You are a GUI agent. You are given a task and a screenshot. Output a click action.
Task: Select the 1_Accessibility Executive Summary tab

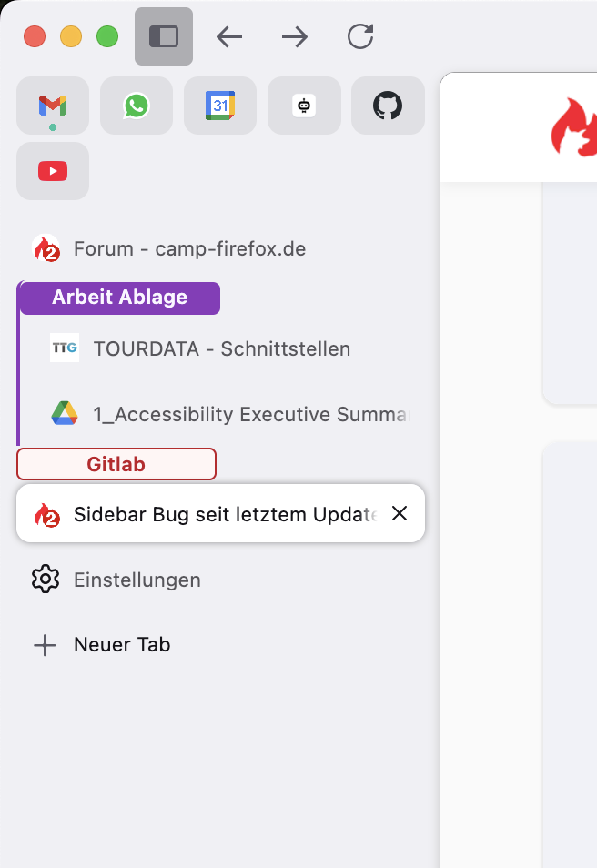(x=250, y=415)
